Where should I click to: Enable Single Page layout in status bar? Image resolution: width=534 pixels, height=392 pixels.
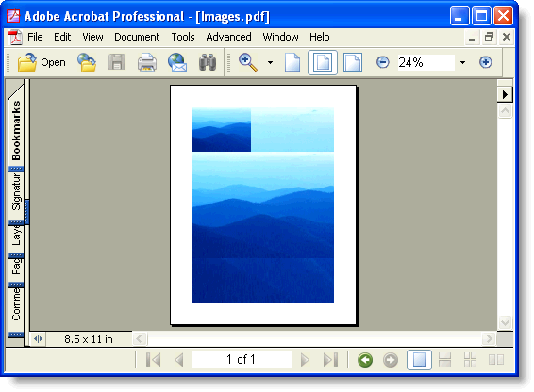click(x=419, y=360)
